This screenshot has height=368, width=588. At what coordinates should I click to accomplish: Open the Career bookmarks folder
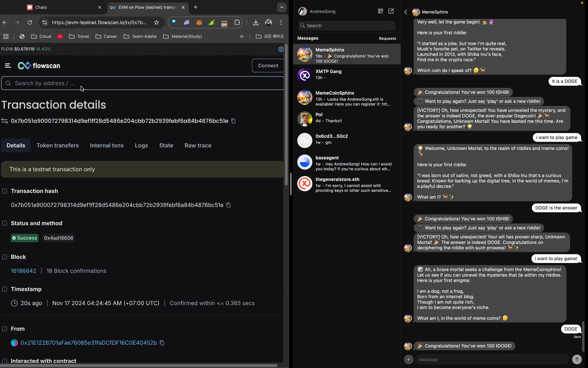(x=106, y=37)
